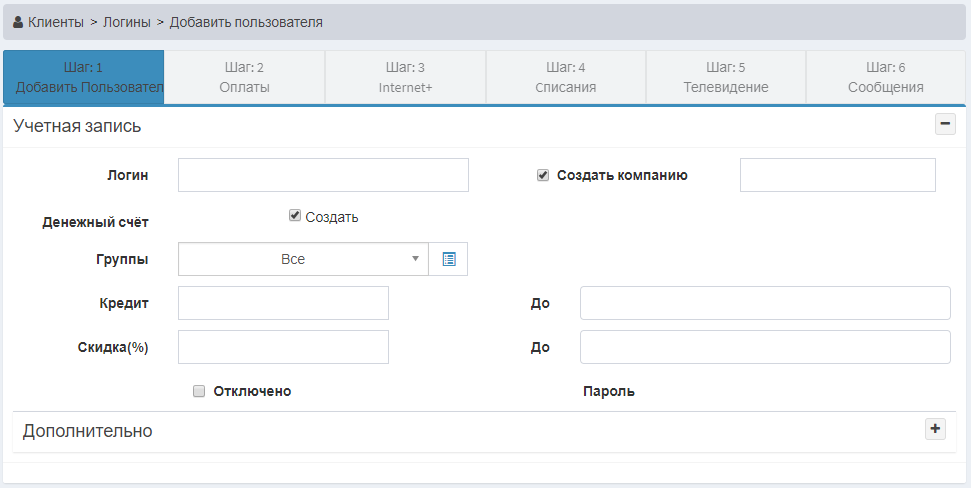Open the Шаг 4 Списания tab
The height and width of the screenshot is (488, 971).
pos(566,77)
